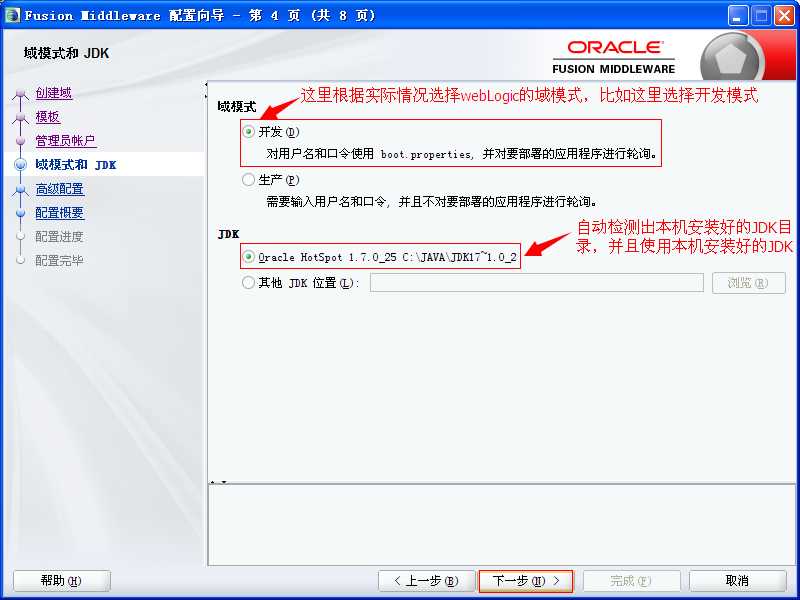Proceed with the 下一步 (Next) button
The width and height of the screenshot is (800, 600).
click(x=526, y=581)
